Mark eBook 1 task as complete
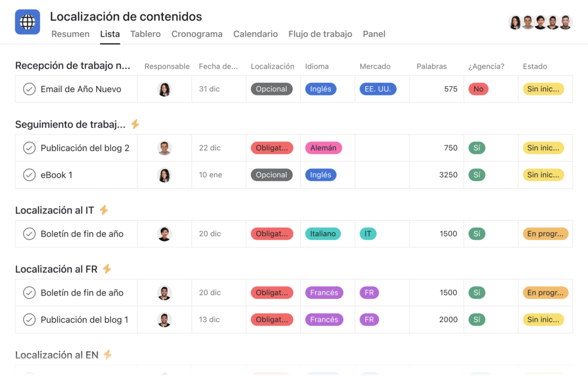 click(x=29, y=175)
